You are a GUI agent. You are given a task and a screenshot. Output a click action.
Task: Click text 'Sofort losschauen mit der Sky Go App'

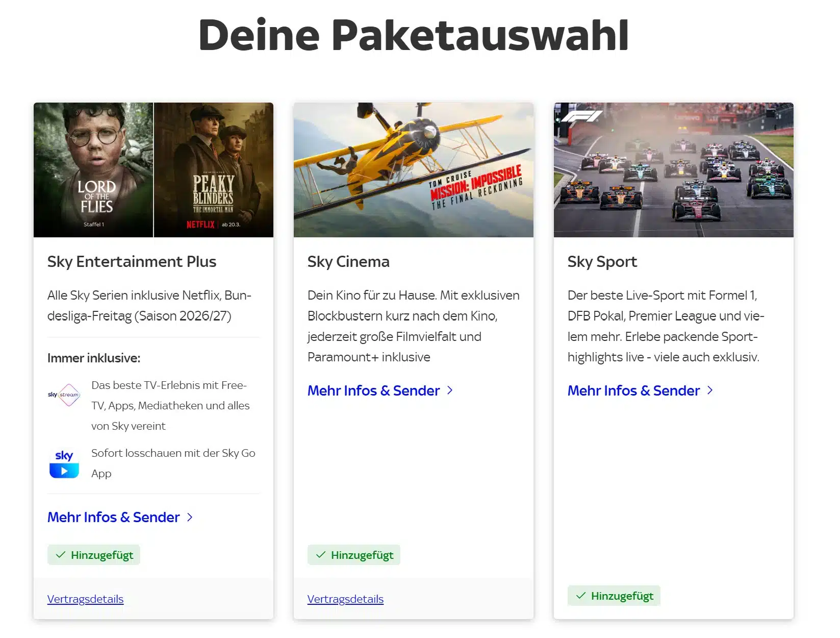pos(173,463)
